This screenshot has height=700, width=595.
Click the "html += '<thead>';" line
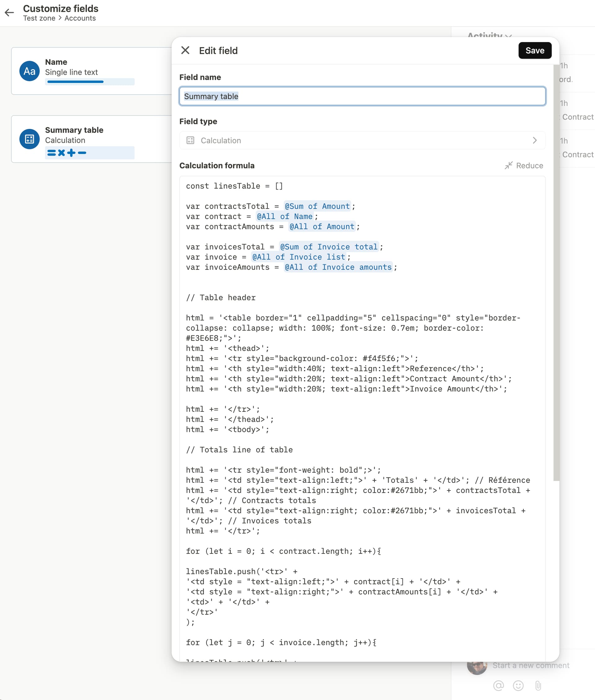(x=227, y=348)
